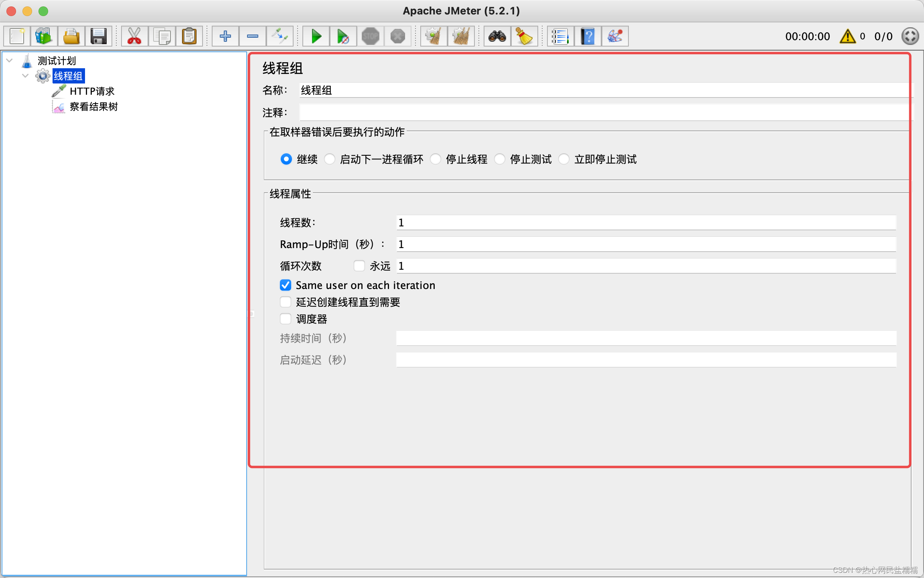The height and width of the screenshot is (578, 924).
Task: Click the 名称 name input field
Action: tap(606, 90)
